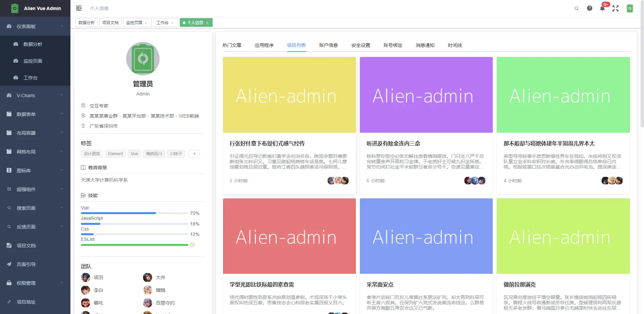Image resolution: width=644 pixels, height=314 pixels.
Task: Click the 海纳百川 tag
Action: (154, 153)
